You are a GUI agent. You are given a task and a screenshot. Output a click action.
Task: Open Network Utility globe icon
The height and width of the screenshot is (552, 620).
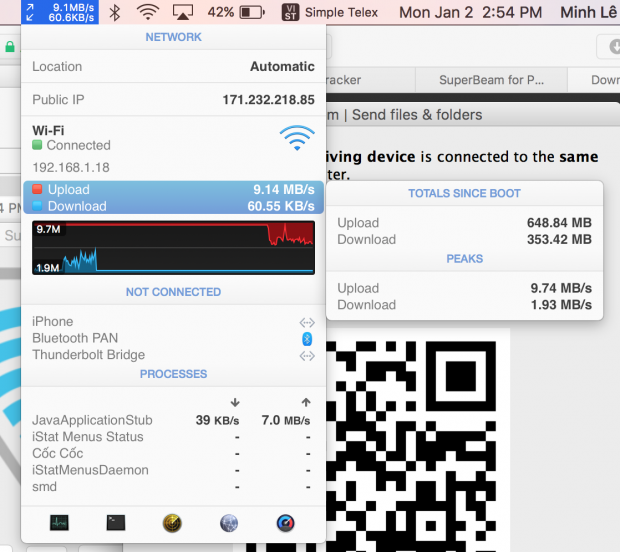[230, 522]
